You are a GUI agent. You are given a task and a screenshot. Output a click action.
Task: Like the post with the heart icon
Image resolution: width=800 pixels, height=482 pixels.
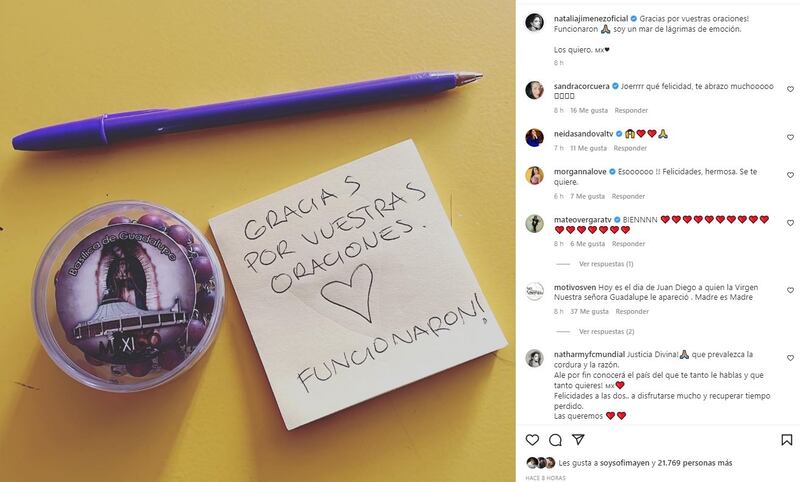click(532, 440)
